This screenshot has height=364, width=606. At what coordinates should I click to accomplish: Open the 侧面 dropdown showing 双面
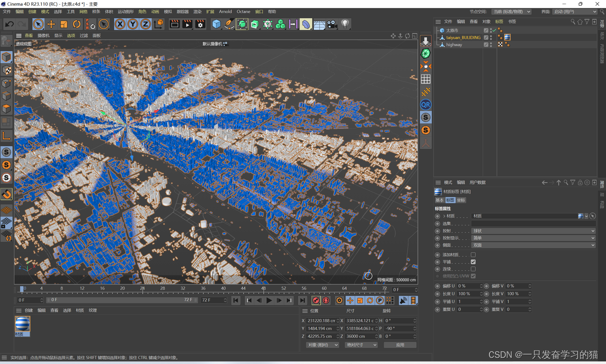(x=534, y=245)
